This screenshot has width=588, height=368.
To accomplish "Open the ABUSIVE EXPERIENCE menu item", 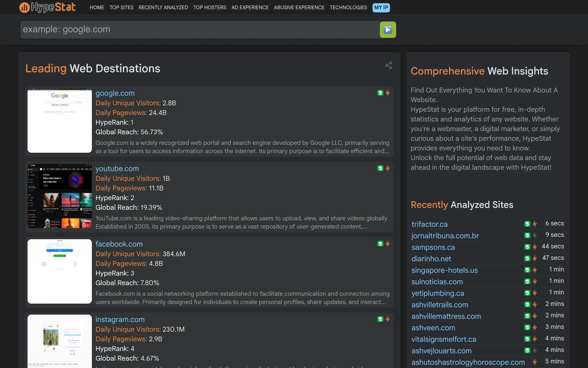I will (x=299, y=8).
